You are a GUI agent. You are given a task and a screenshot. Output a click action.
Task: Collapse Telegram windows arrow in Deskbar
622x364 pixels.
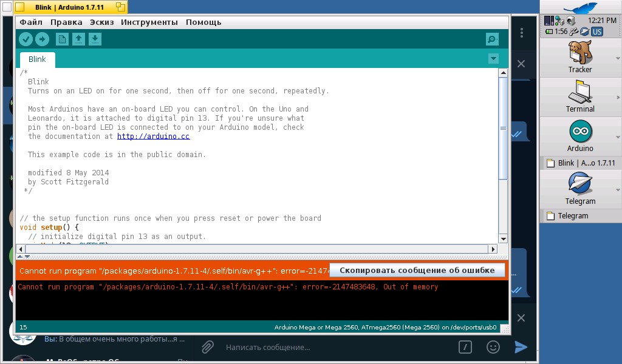pos(618,190)
